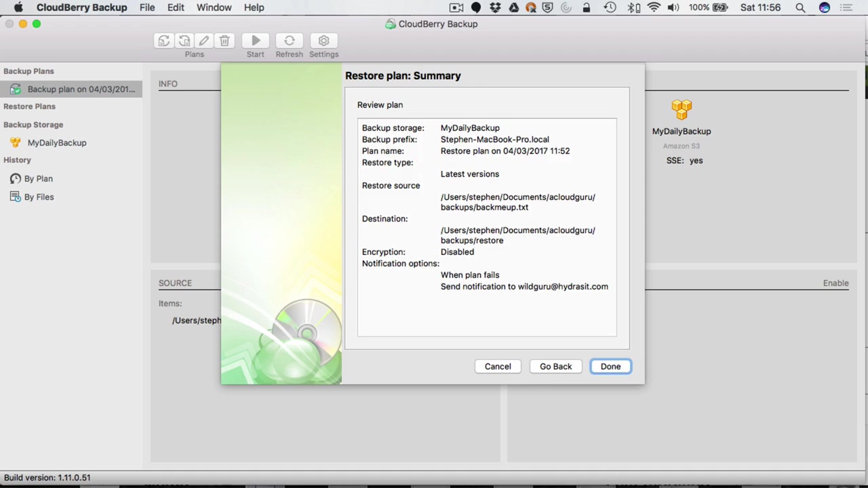
Task: Open the Notification Center icon
Action: [846, 7]
